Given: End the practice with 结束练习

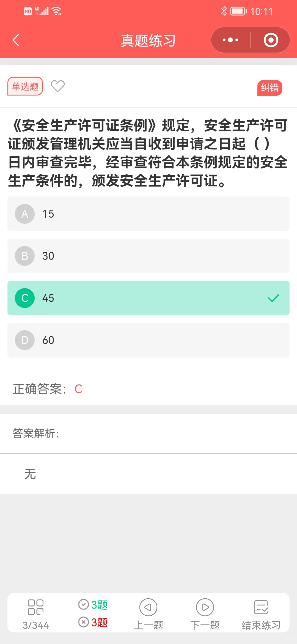Looking at the screenshot, I should [x=261, y=614].
